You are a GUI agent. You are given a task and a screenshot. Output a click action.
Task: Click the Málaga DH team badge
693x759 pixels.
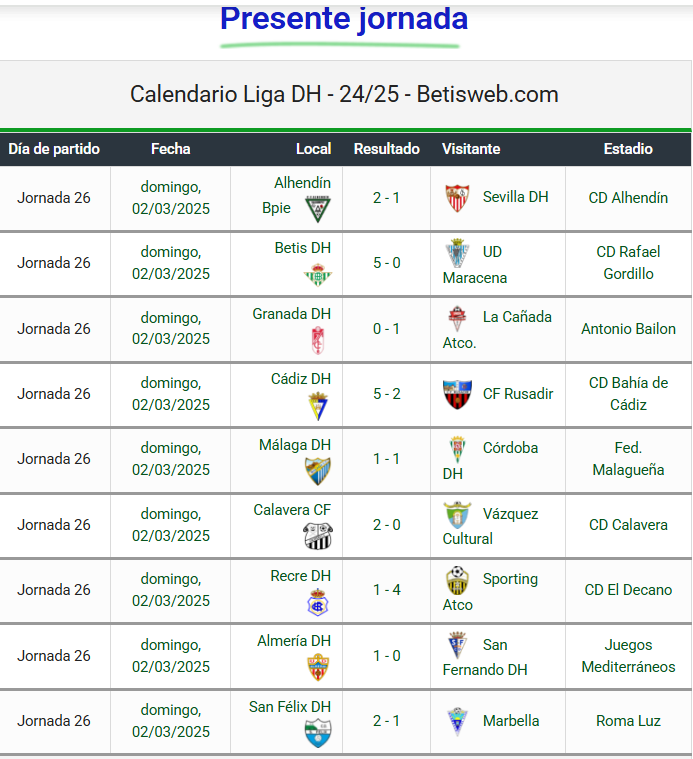tap(317, 471)
